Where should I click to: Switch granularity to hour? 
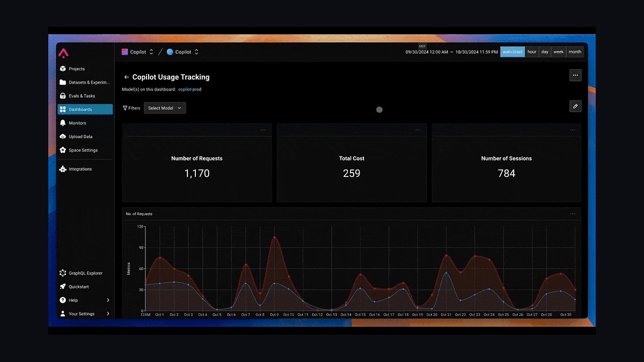point(532,52)
